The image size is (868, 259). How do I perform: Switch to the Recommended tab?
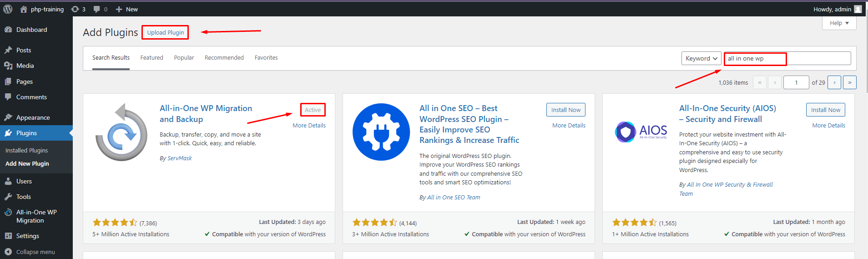(224, 58)
